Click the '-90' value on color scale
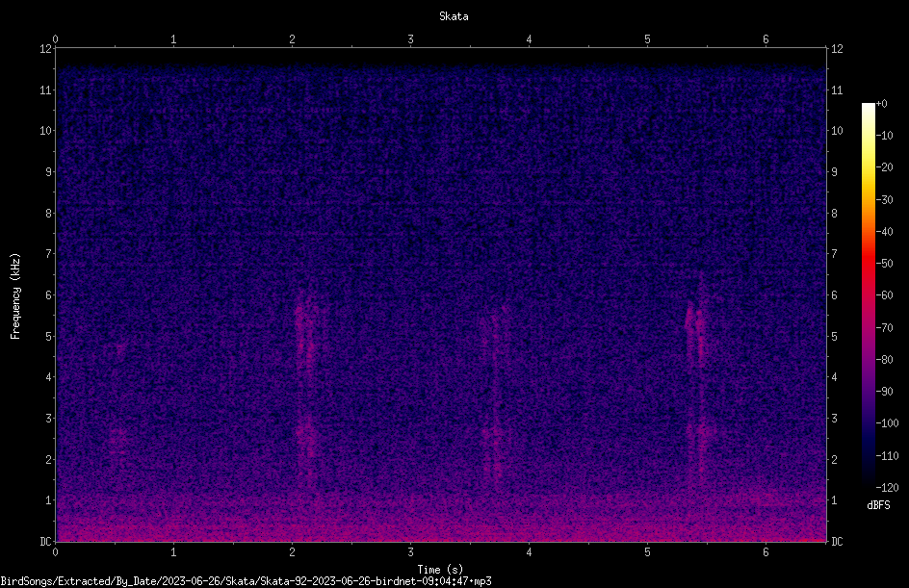The height and width of the screenshot is (588, 909). pyautogui.click(x=885, y=391)
